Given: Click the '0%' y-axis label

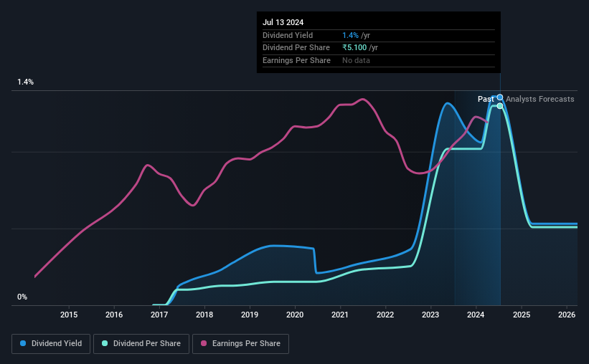Looking at the screenshot, I should coord(22,297).
